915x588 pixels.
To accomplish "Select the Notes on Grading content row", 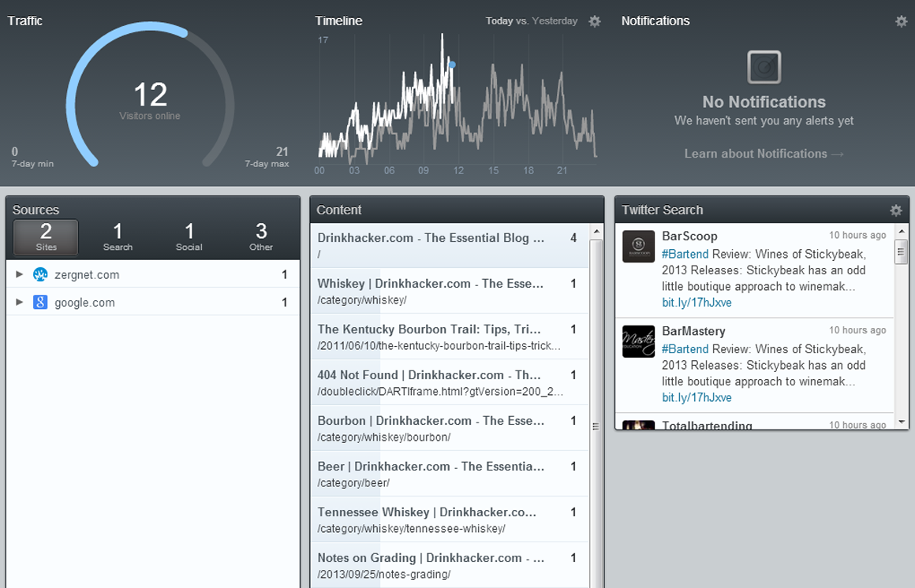I will click(x=450, y=565).
